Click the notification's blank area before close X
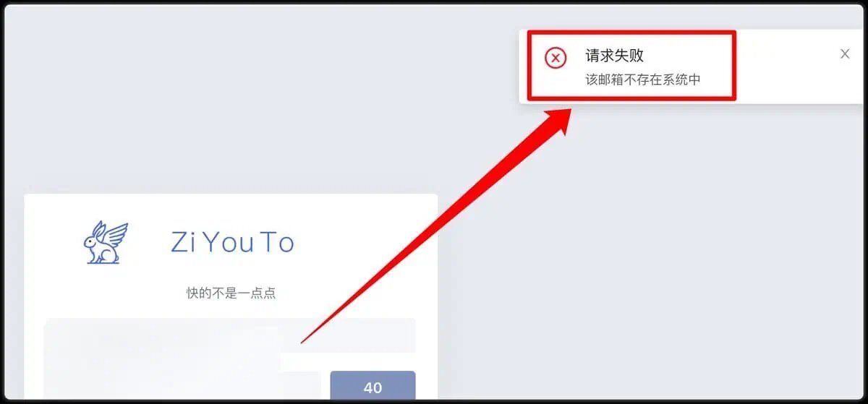The width and height of the screenshot is (868, 404). tap(785, 65)
